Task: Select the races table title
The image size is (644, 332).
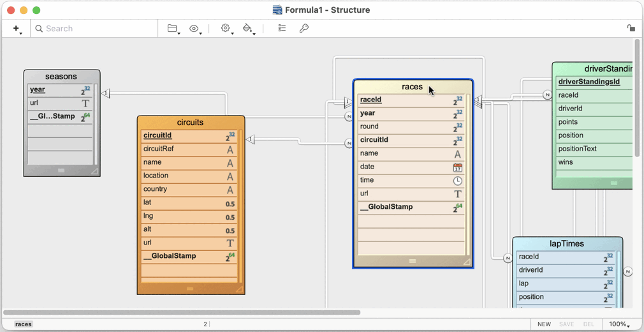Action: pyautogui.click(x=413, y=86)
